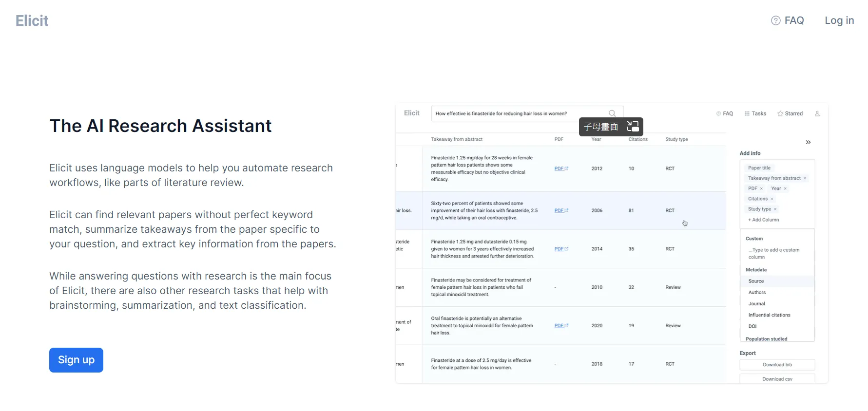Open PDF link for the 2006 paper
The image size is (868, 411).
point(561,210)
